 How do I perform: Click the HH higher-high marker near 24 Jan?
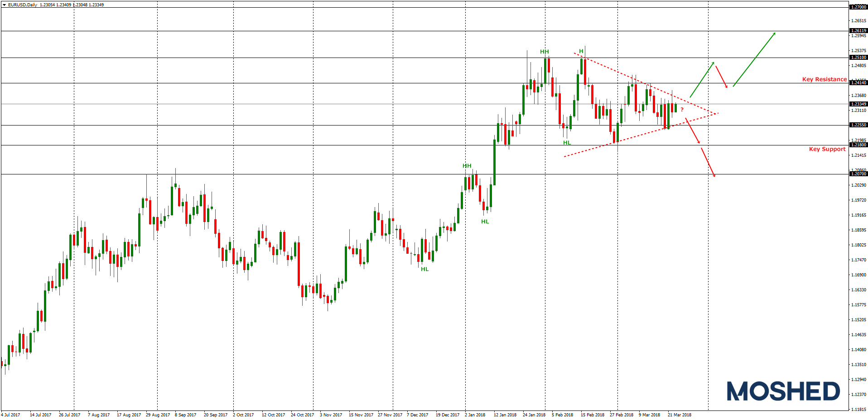tap(544, 52)
